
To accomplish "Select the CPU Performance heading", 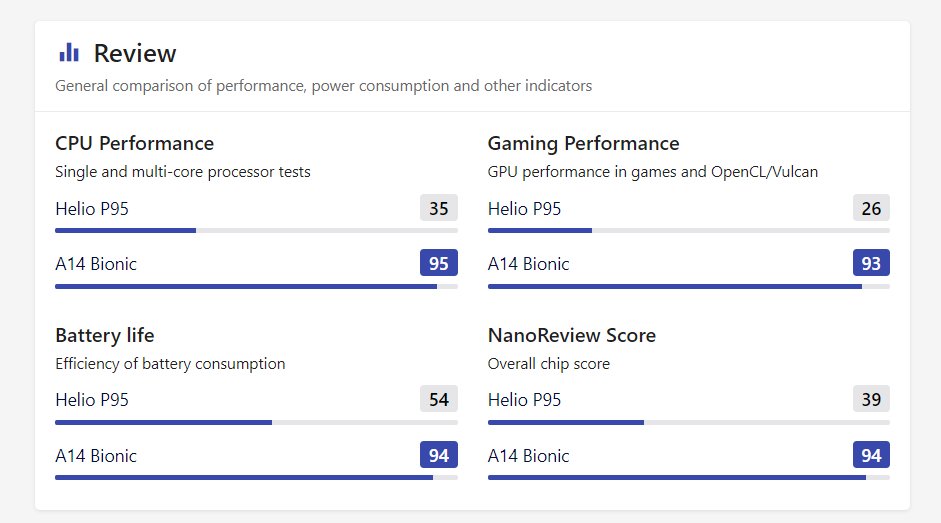I will tap(134, 144).
